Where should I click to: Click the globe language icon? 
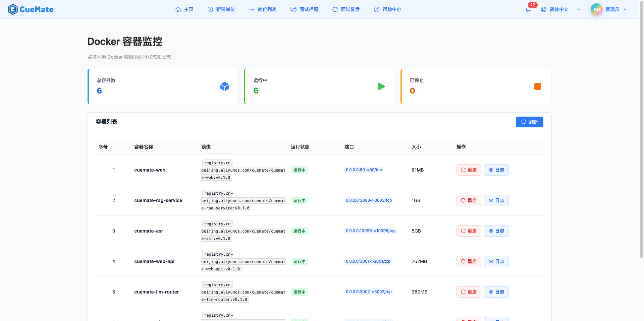pos(544,9)
